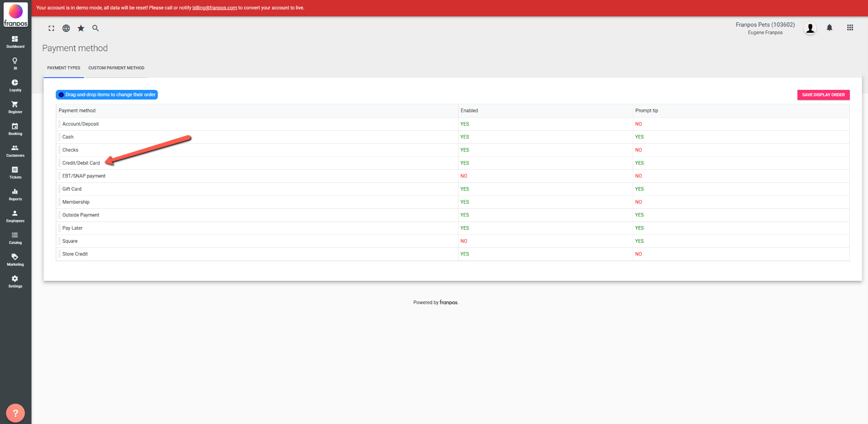The image size is (868, 424).
Task: Switch to Custom Payment Method tab
Action: (x=116, y=68)
